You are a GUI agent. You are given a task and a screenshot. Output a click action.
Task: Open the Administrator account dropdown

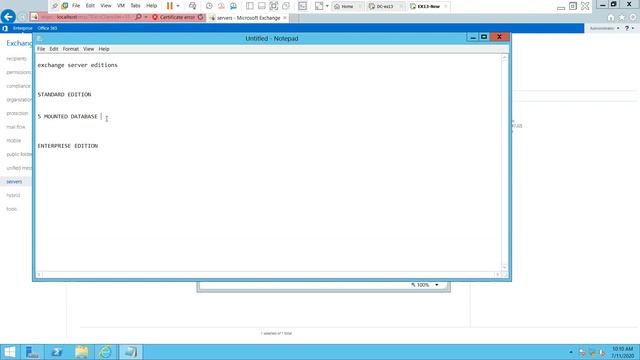point(604,28)
